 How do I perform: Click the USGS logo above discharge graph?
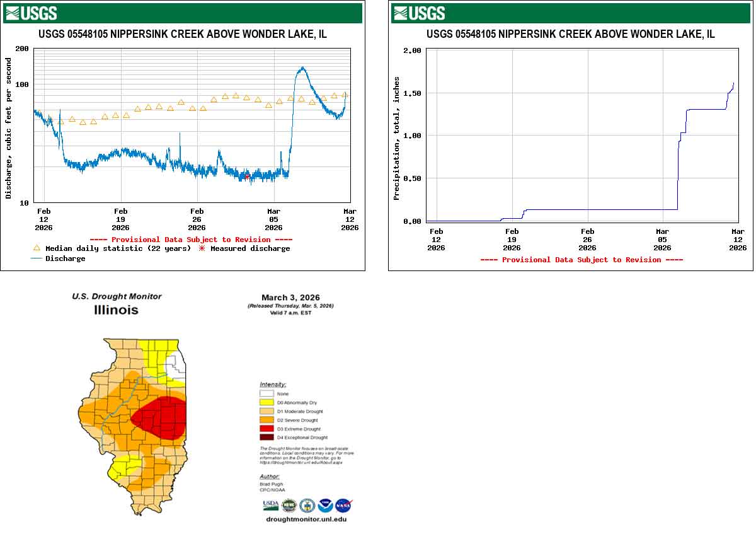[31, 13]
